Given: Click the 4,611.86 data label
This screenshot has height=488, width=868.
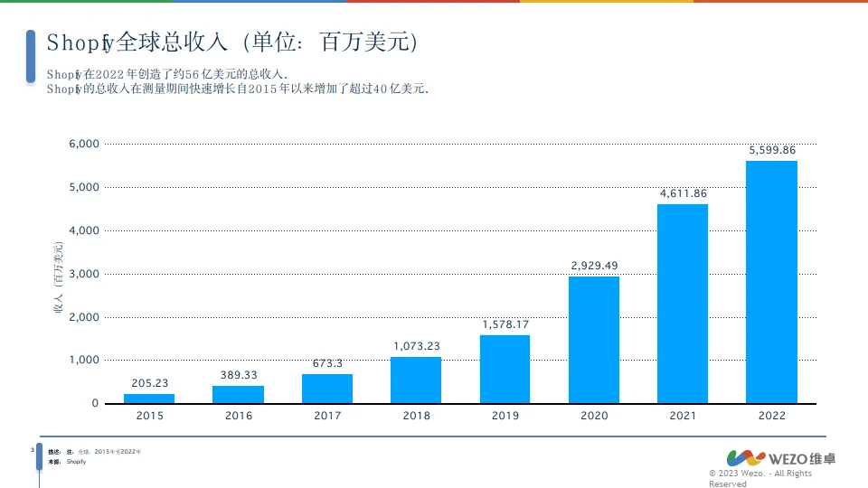Looking at the screenshot, I should (684, 193).
